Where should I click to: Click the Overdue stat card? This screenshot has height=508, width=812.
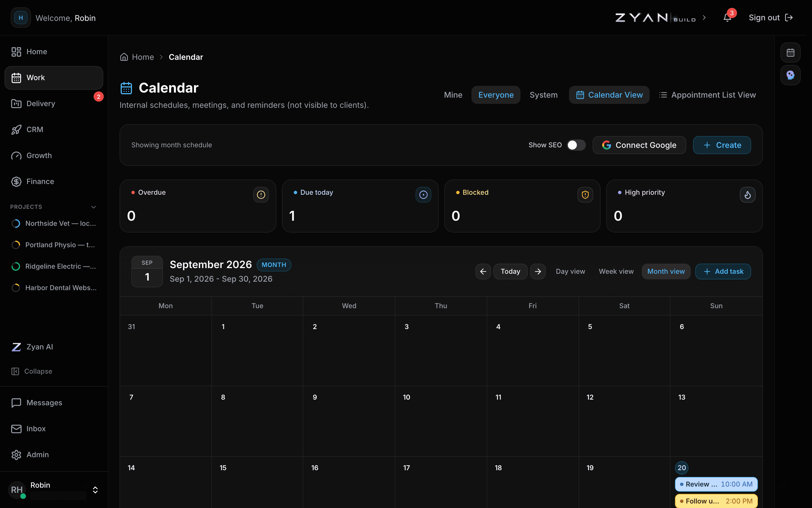tap(198, 206)
